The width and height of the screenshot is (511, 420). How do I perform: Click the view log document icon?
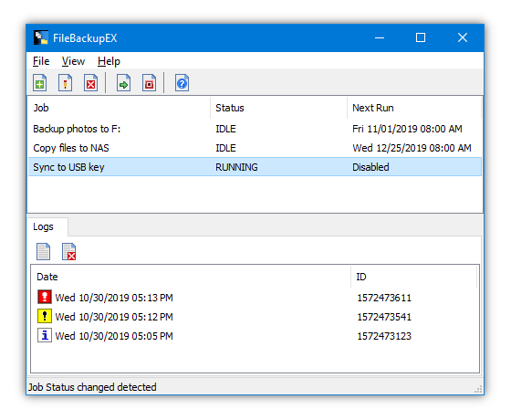click(44, 251)
